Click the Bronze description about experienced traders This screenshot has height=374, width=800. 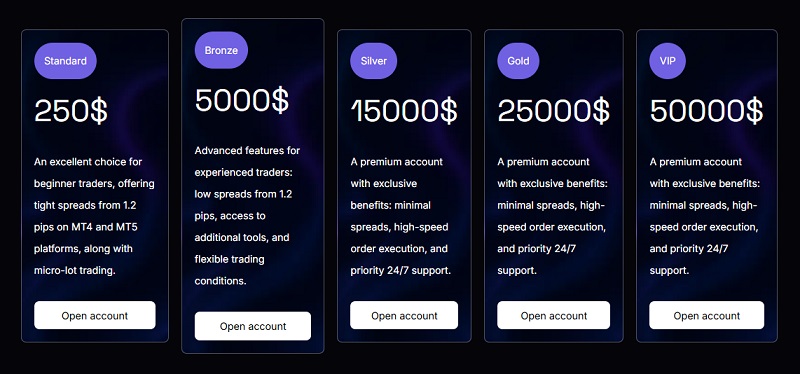coord(247,216)
